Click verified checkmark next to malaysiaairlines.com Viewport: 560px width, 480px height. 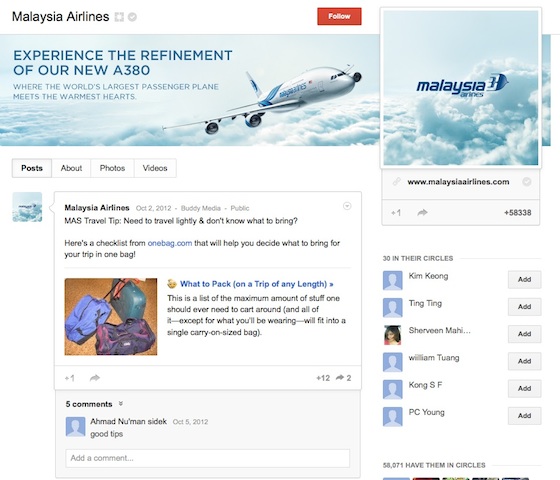pyautogui.click(x=527, y=182)
